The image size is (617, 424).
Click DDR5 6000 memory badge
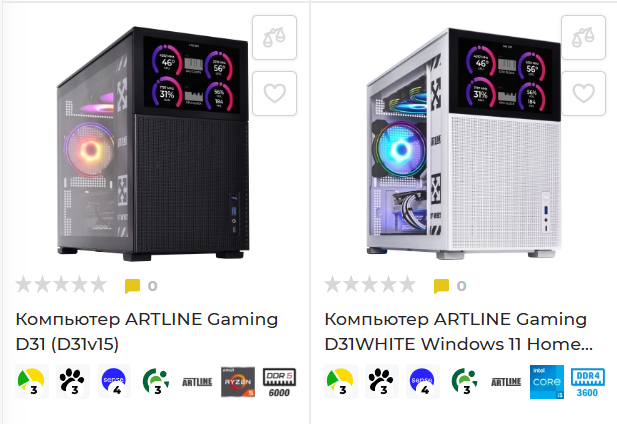(x=279, y=382)
